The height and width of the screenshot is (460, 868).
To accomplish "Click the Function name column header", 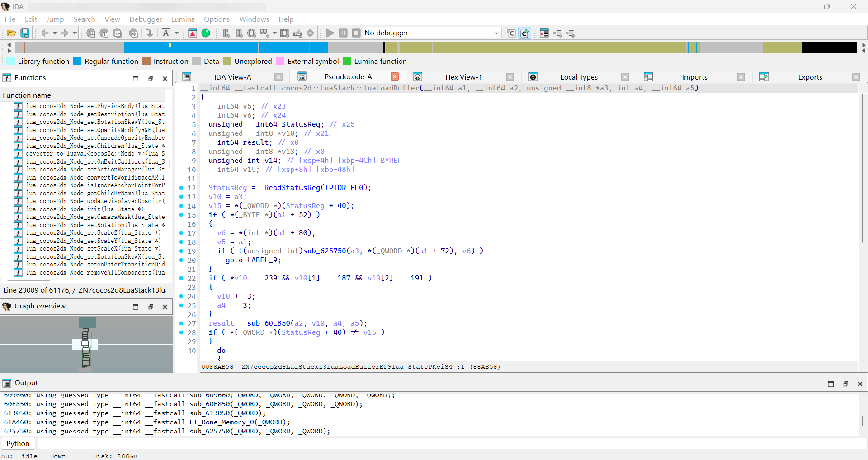I will click(x=27, y=95).
